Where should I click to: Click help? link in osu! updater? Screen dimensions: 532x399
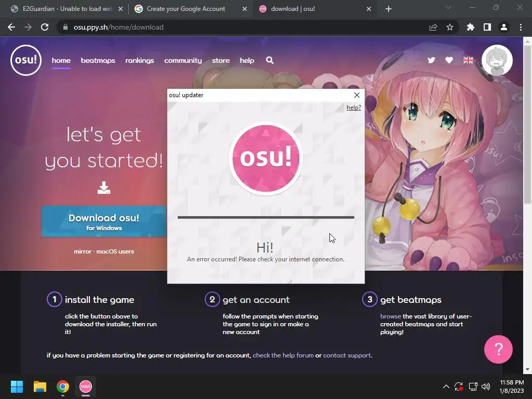coord(353,108)
